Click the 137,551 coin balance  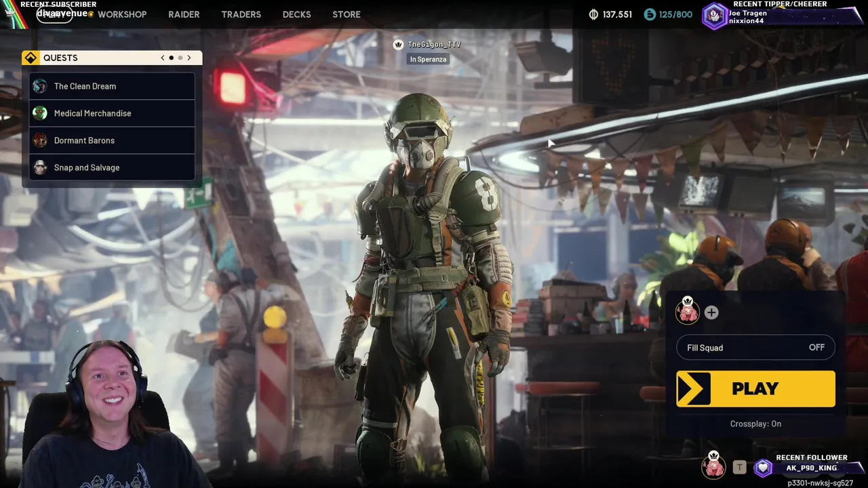click(x=617, y=14)
